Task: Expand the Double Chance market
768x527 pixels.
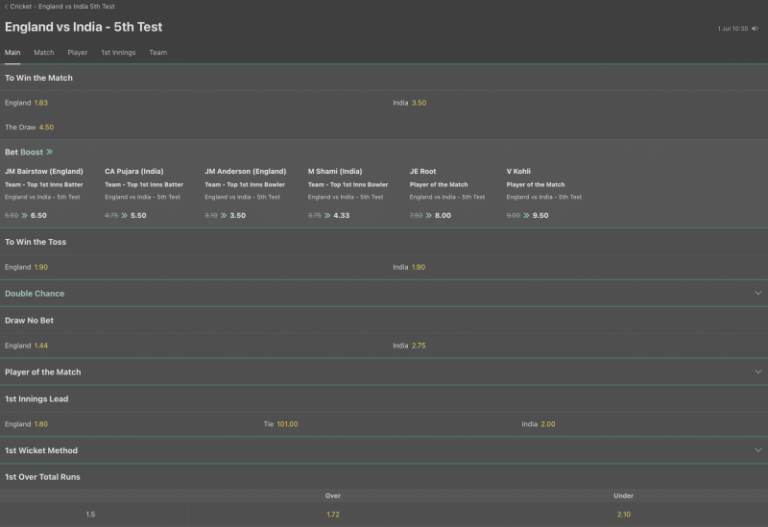Action: pos(757,293)
